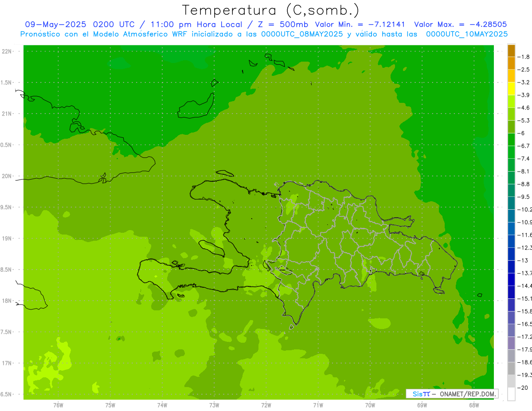Screen dimensions: 532x411
Task: Click the "Valor Max. = -4.28505" value
Action: tap(460, 24)
